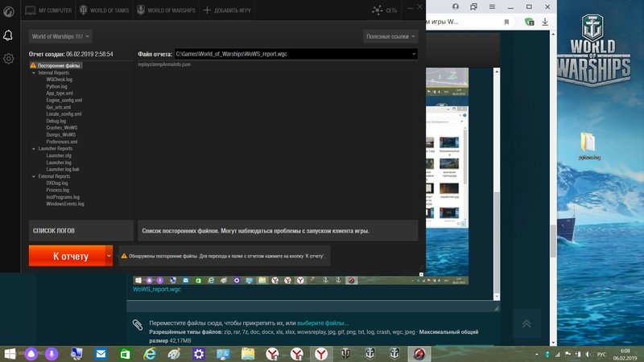Click the ДОБАВИТЬ ИГРУ tab
The width and height of the screenshot is (644, 362).
point(227,10)
